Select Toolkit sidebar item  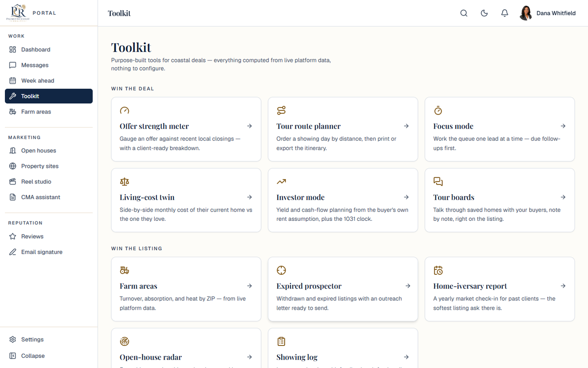point(49,96)
